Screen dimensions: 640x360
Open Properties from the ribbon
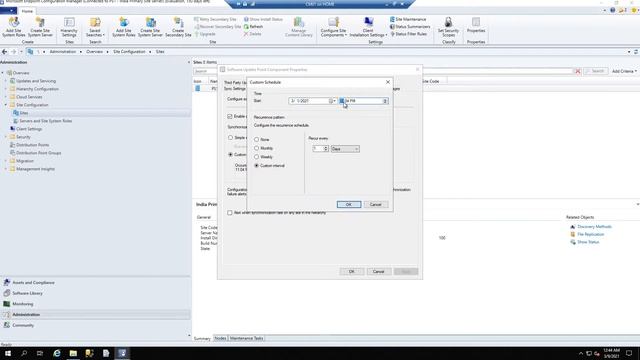click(476, 25)
